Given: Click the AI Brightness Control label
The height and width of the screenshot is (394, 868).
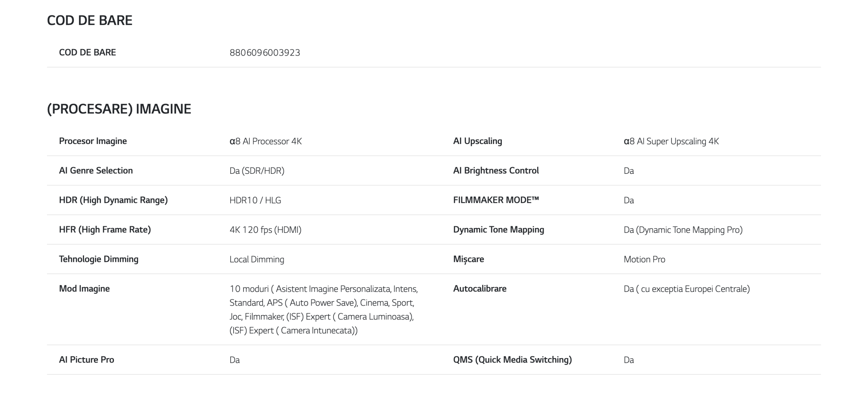Looking at the screenshot, I should click(x=496, y=170).
